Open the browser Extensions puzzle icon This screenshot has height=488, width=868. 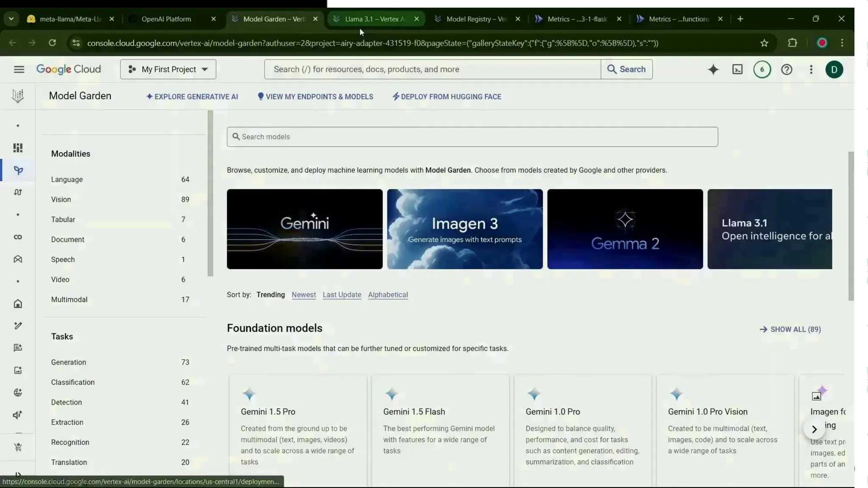pos(792,43)
